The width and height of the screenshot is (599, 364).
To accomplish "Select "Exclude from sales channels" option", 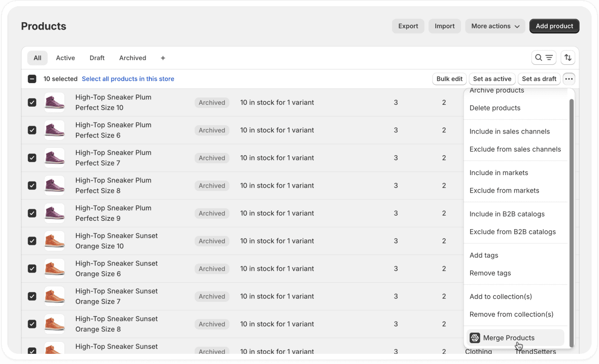I will tap(515, 149).
